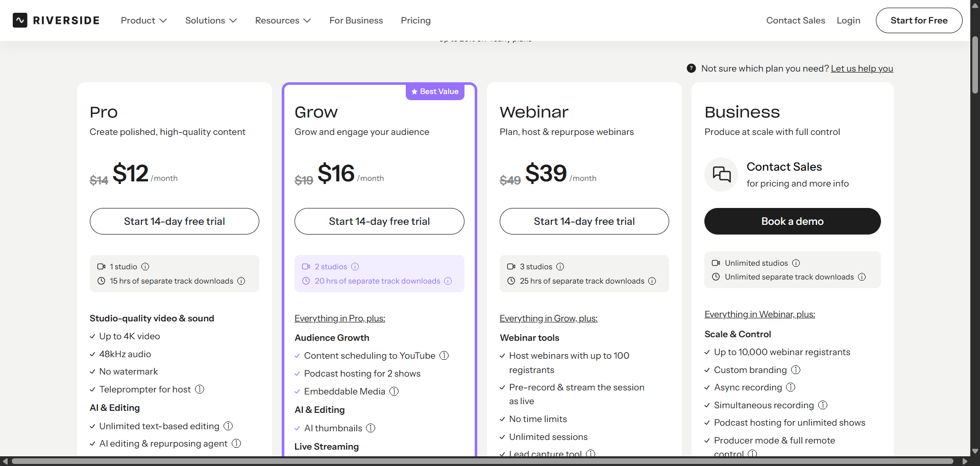Click the scroll up arrow
980x466 pixels.
[975, 6]
